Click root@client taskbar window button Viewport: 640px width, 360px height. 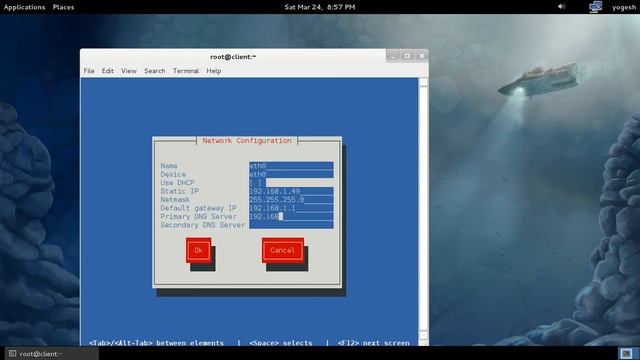tap(51, 353)
